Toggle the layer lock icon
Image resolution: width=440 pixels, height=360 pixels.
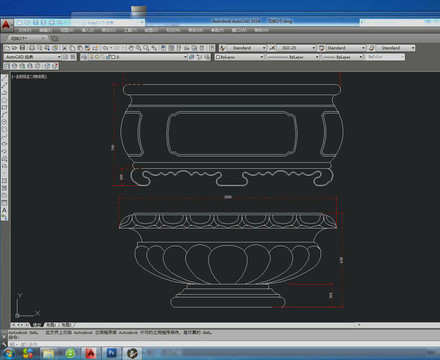[x=108, y=57]
